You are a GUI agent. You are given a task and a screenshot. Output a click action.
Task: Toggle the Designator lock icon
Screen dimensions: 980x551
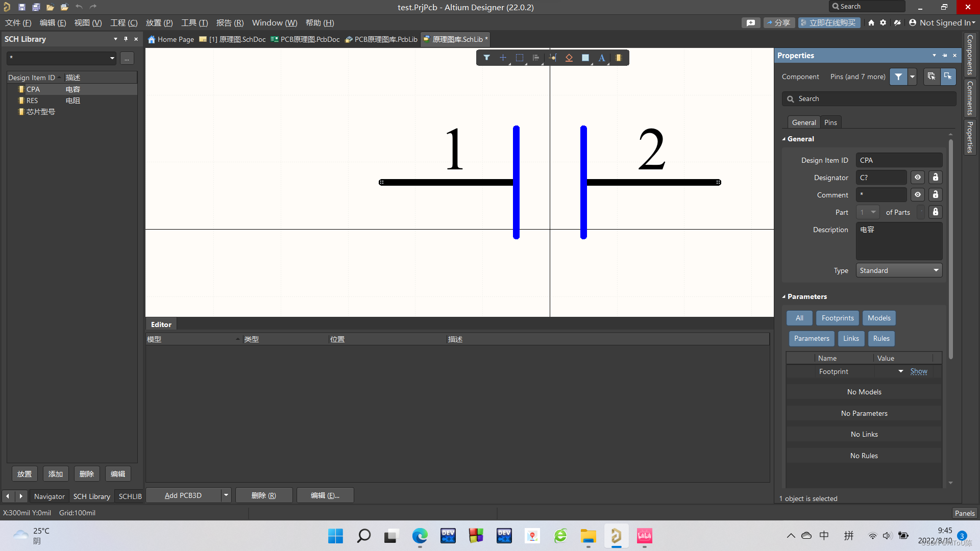935,178
